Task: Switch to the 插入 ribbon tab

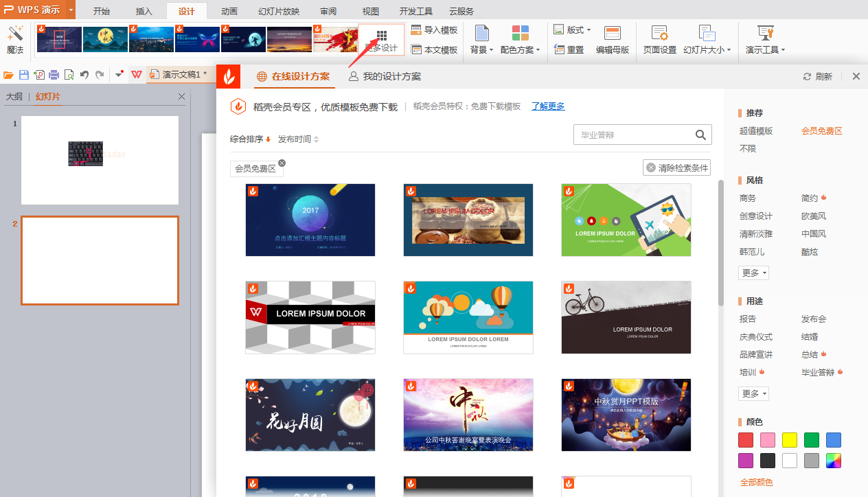Action: [144, 11]
